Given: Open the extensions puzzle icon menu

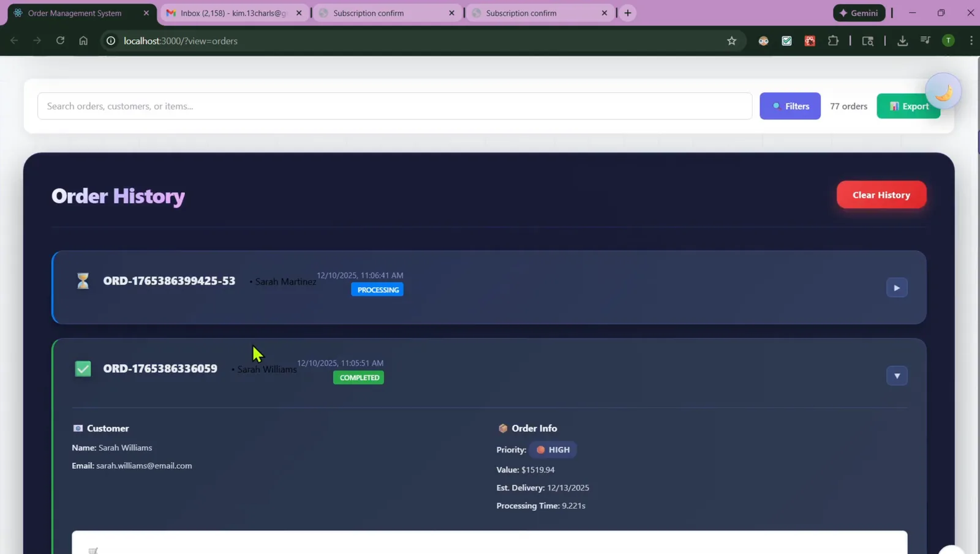Looking at the screenshot, I should tap(833, 40).
